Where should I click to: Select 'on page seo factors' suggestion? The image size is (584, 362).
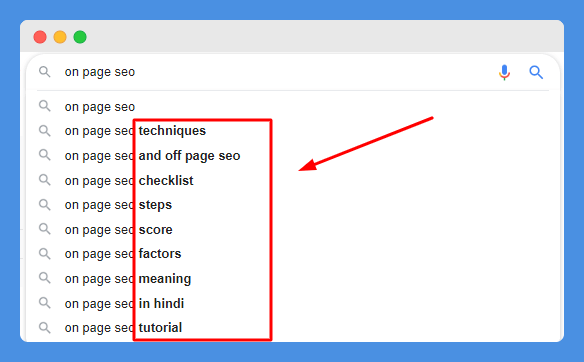coord(123,254)
